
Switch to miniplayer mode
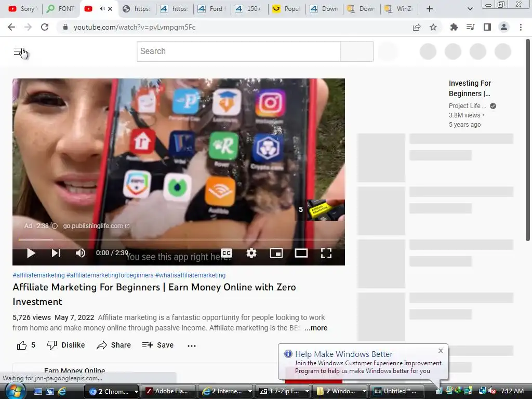pyautogui.click(x=276, y=253)
